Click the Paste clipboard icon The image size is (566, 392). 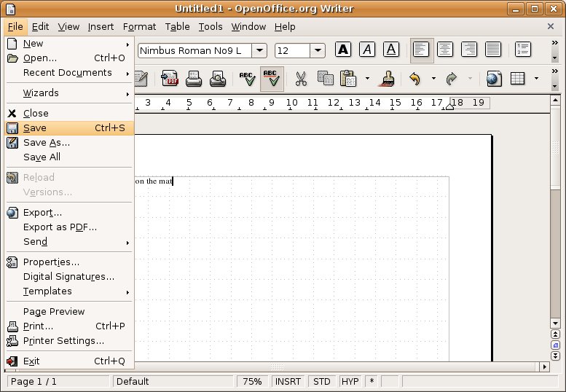(x=348, y=79)
